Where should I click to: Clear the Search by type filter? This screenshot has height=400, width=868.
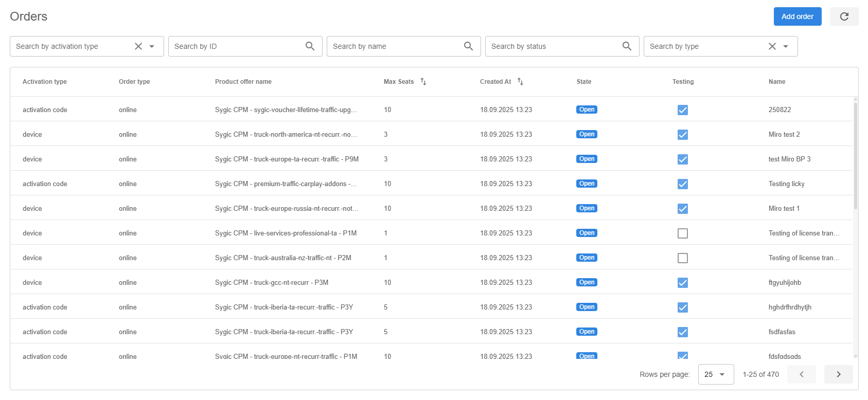[772, 46]
